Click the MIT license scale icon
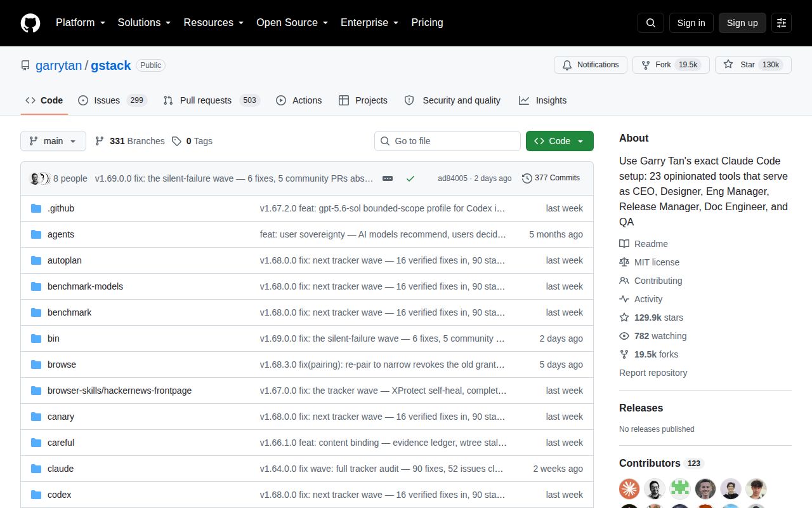The image size is (812, 508). point(624,262)
